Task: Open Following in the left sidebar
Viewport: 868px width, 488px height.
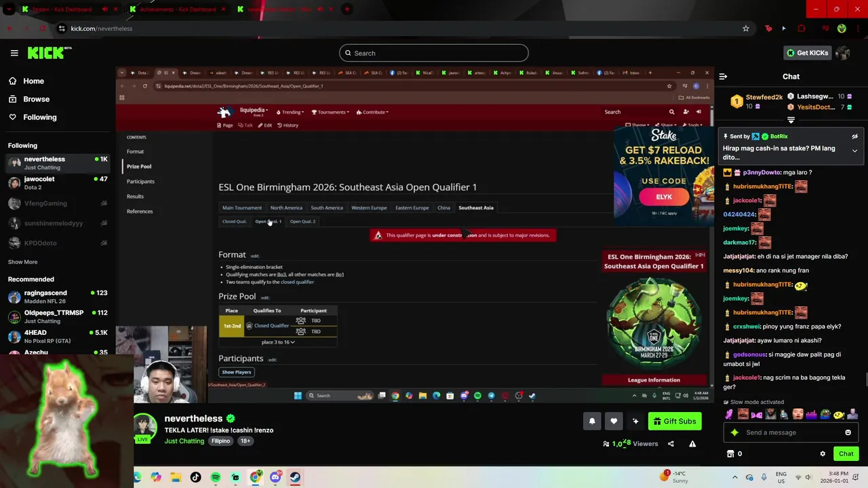Action: pos(33,117)
